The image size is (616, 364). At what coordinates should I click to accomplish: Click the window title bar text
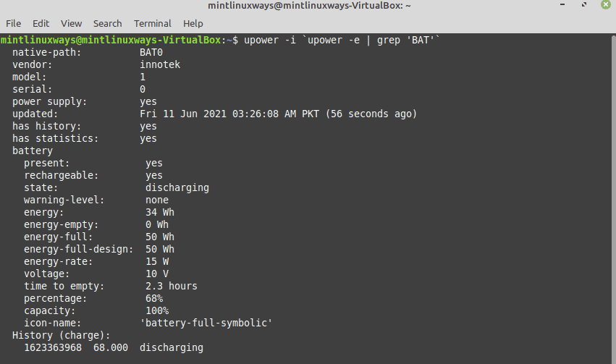pyautogui.click(x=309, y=6)
